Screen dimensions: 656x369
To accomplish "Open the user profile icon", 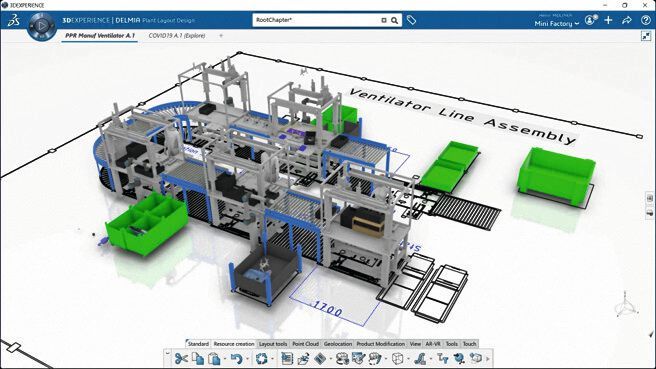I will 590,20.
